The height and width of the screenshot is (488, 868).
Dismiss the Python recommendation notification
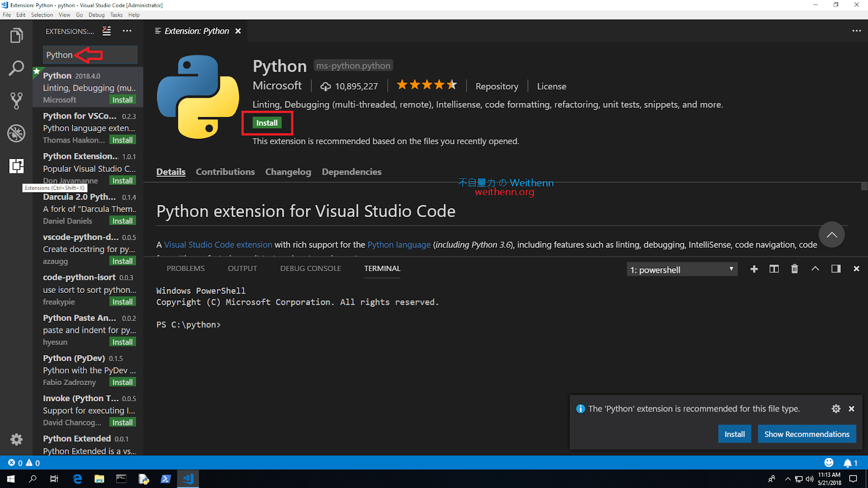point(852,409)
